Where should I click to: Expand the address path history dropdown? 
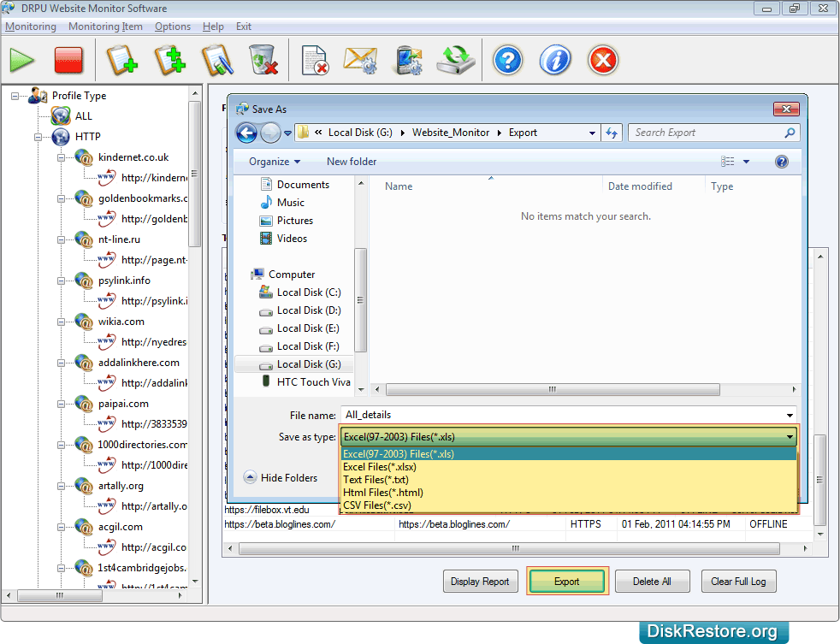592,133
